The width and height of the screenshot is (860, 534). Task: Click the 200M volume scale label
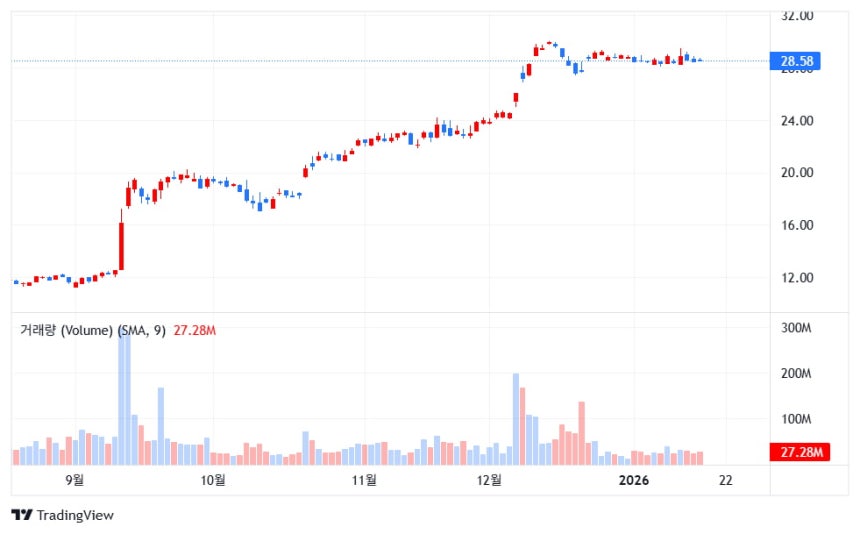coord(796,374)
